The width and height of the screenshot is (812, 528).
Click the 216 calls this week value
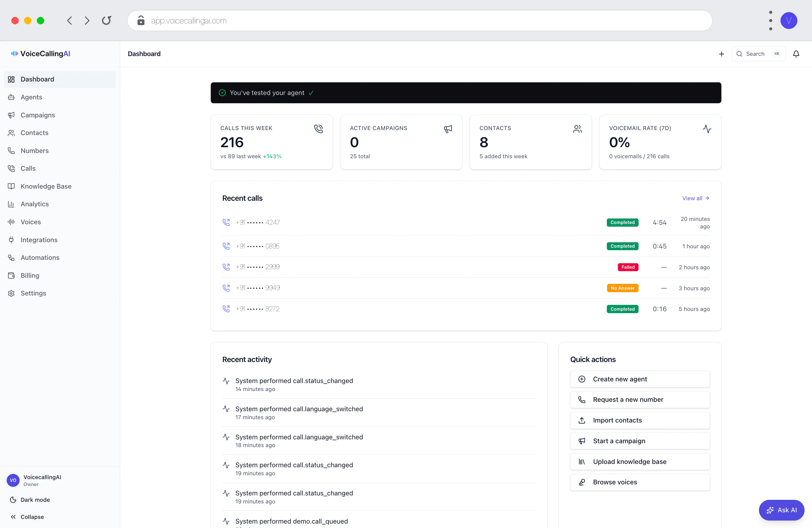[x=232, y=142]
